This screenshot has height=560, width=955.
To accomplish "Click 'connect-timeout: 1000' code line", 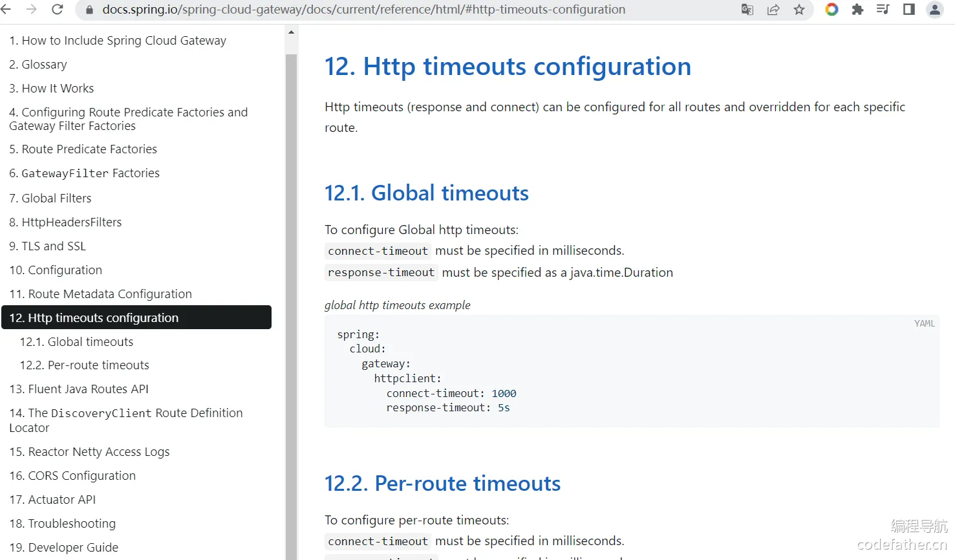I will (x=451, y=393).
